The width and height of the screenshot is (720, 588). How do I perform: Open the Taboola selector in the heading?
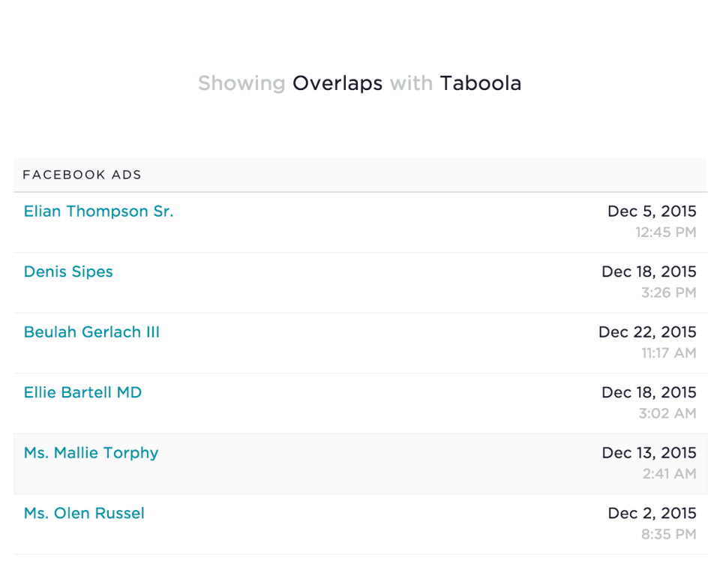pyautogui.click(x=480, y=83)
